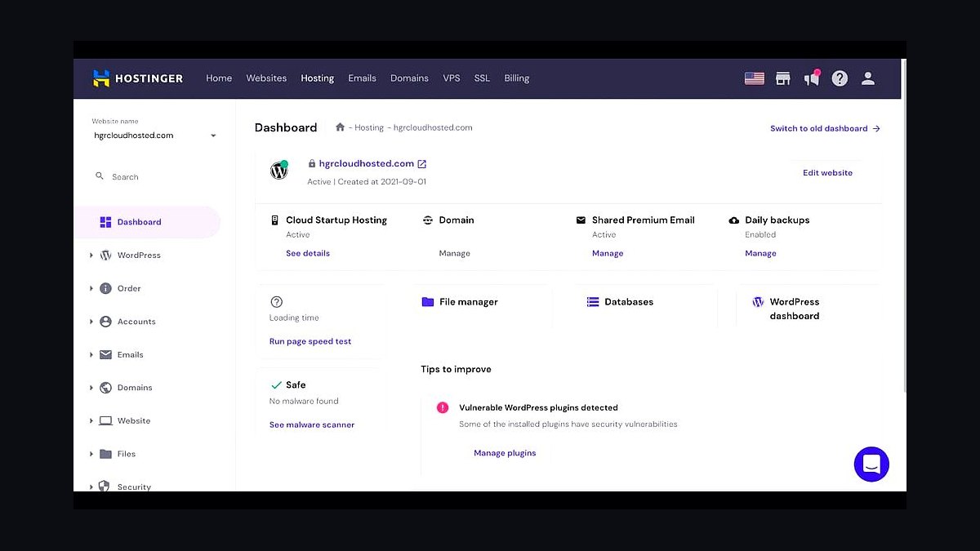Click Manage plugins link
The height and width of the screenshot is (551, 980).
505,453
